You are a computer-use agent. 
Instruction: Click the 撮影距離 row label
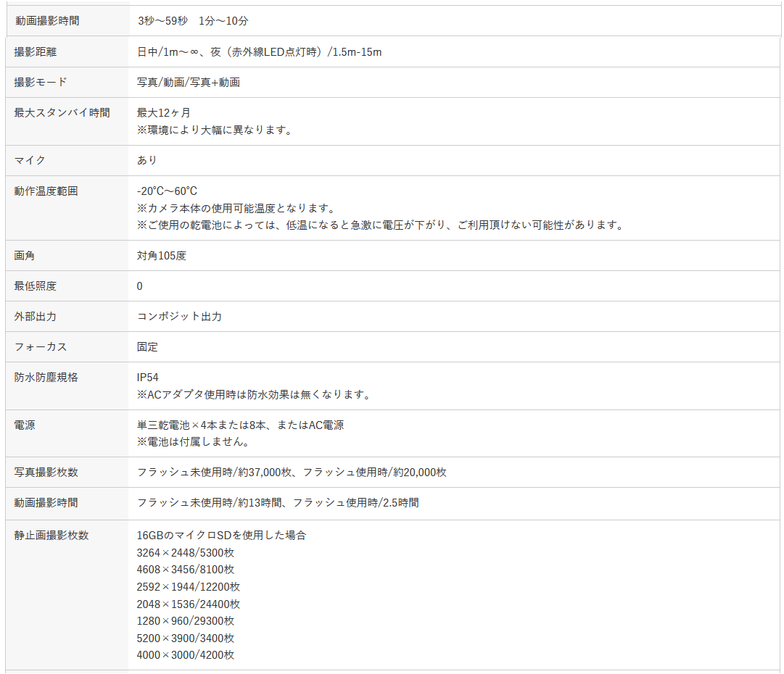point(35,52)
